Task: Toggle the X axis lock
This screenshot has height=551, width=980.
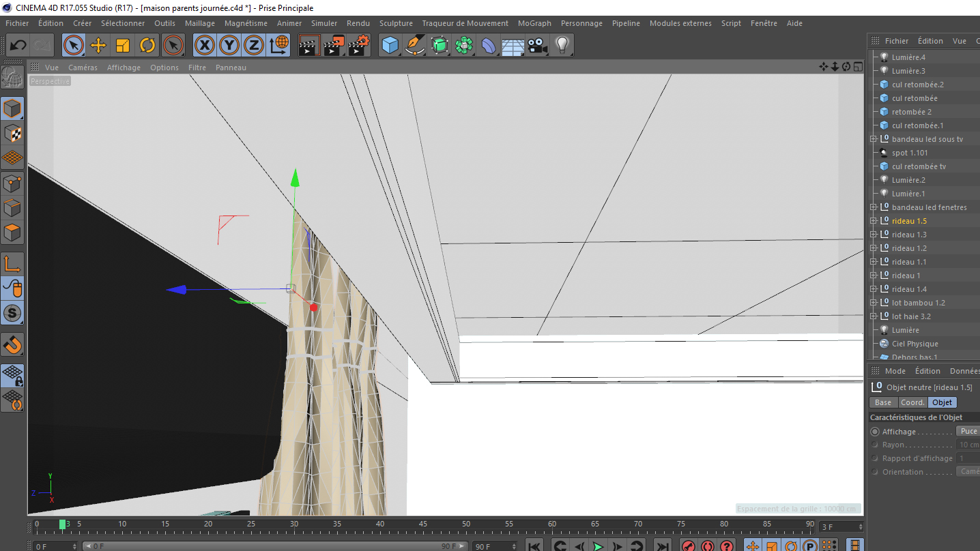Action: click(205, 46)
